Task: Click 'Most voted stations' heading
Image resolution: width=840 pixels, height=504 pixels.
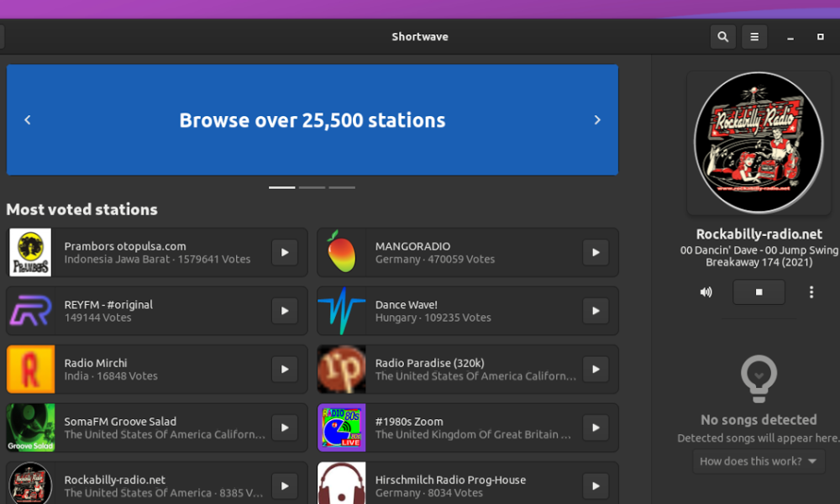Action: [x=82, y=209]
